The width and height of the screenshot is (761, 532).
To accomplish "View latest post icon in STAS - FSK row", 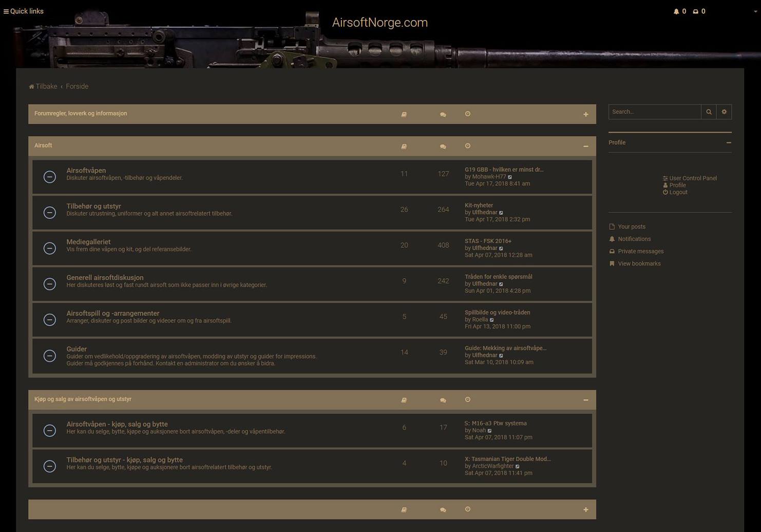I will pos(501,249).
